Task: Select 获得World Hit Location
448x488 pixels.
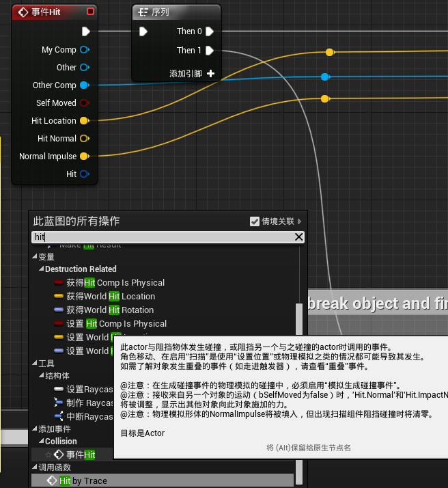Action: pos(104,297)
